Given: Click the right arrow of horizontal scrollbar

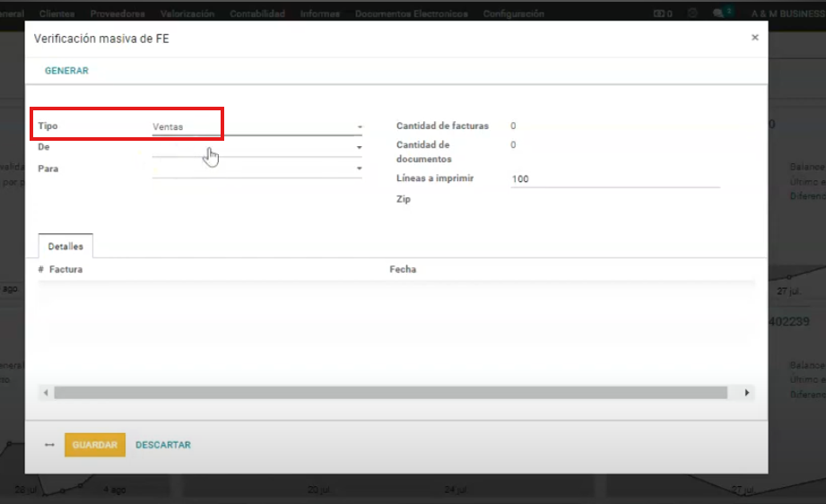Looking at the screenshot, I should [747, 393].
